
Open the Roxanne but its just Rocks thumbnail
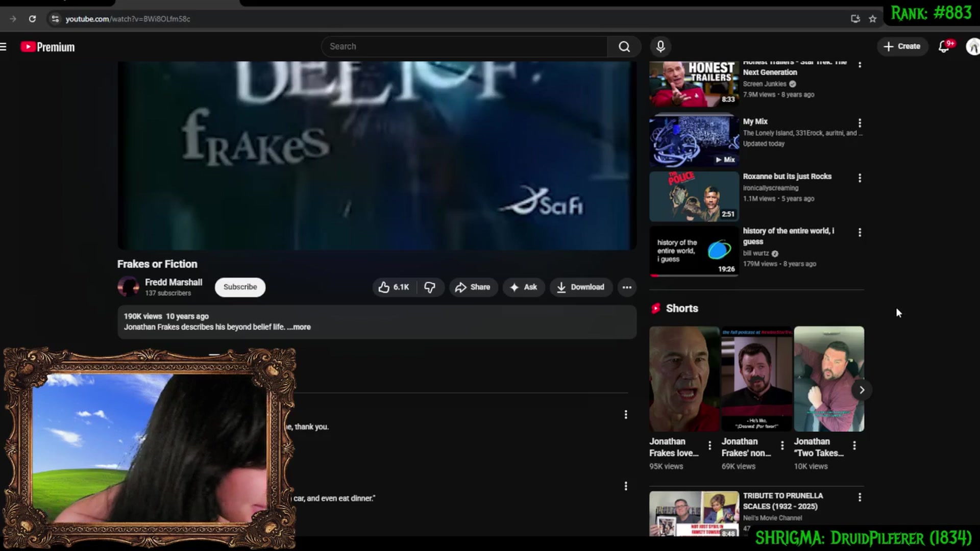coord(694,196)
